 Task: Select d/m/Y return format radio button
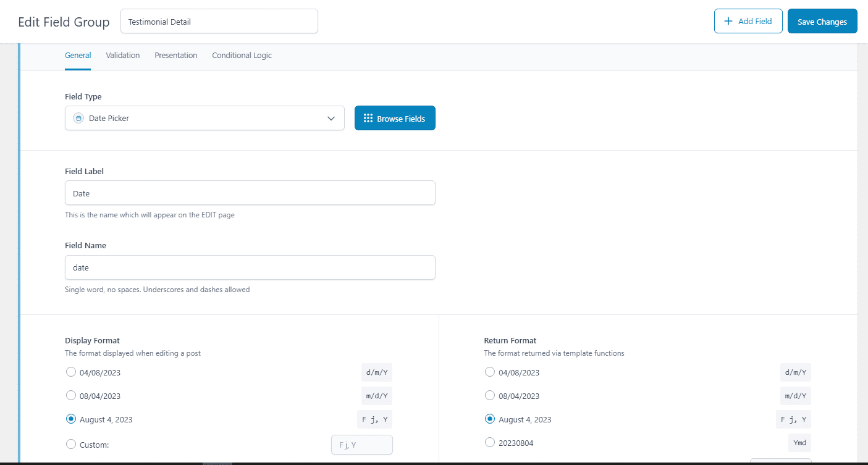click(490, 372)
